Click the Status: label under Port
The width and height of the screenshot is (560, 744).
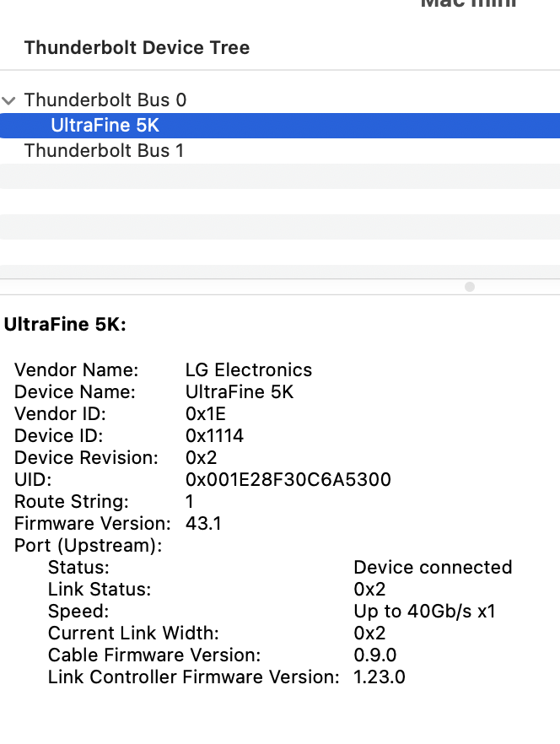78,568
